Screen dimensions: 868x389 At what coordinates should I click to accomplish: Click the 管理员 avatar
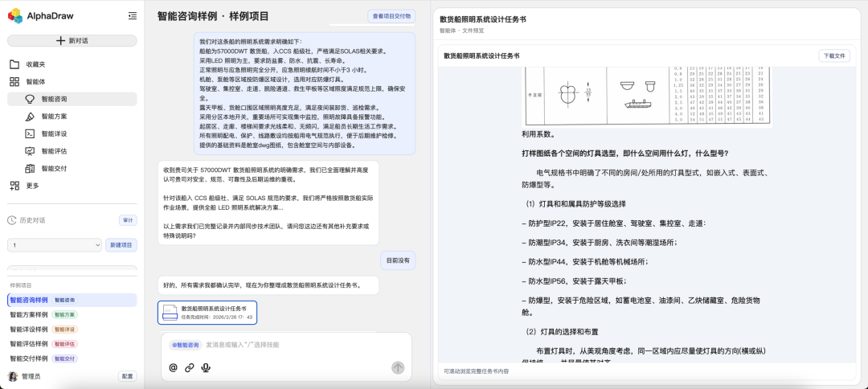[x=12, y=376]
